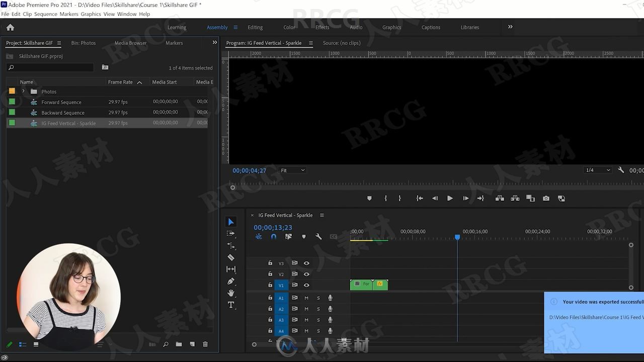Screen dimensions: 644x362
Task: Open the Graphics menu
Action: pyautogui.click(x=91, y=14)
